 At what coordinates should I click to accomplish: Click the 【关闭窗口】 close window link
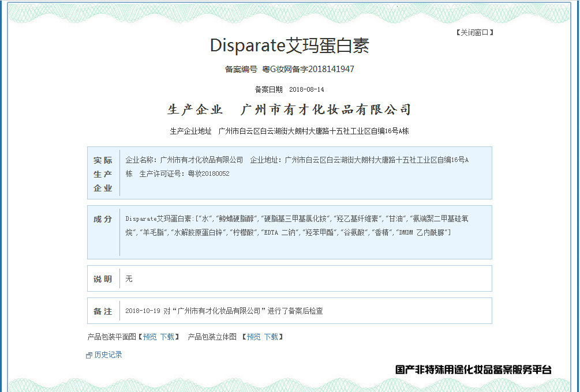click(476, 32)
